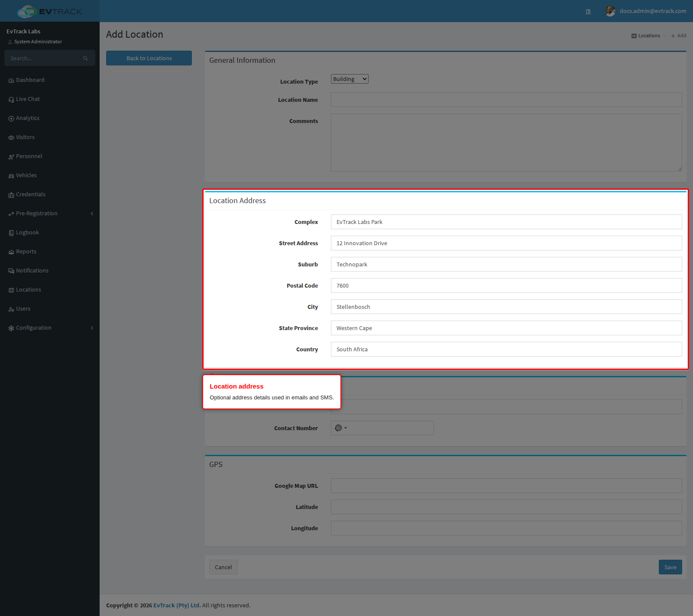Click the Postal Code field

click(506, 285)
